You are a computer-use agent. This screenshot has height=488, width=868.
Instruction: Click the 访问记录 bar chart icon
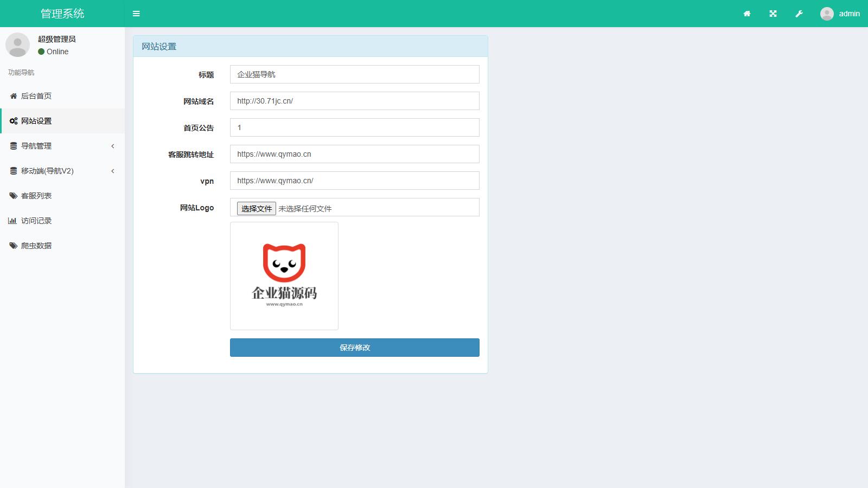[12, 221]
